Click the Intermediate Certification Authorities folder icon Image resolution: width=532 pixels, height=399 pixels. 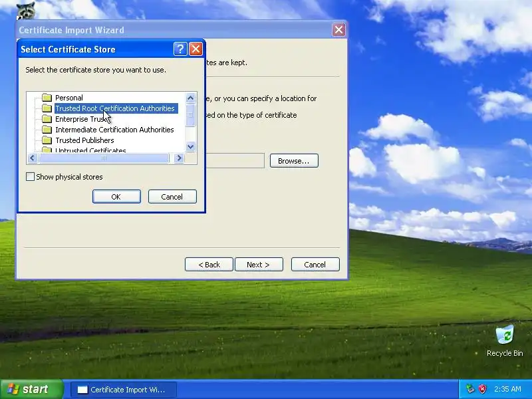47,130
